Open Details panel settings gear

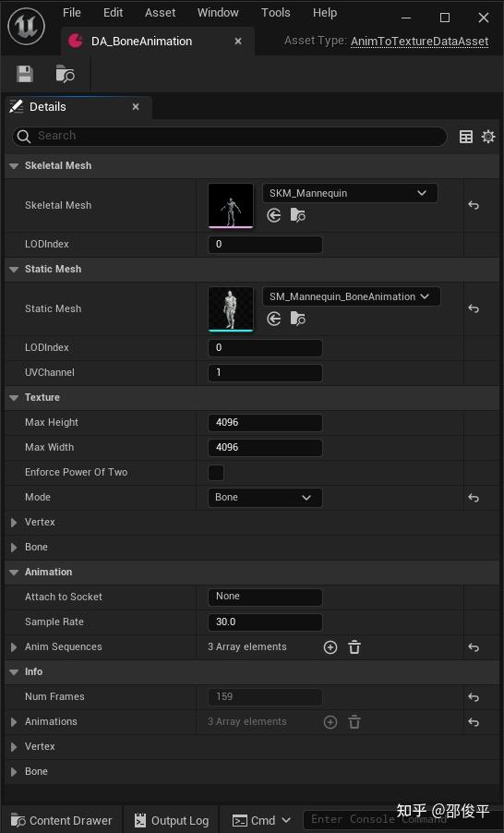pyautogui.click(x=488, y=137)
